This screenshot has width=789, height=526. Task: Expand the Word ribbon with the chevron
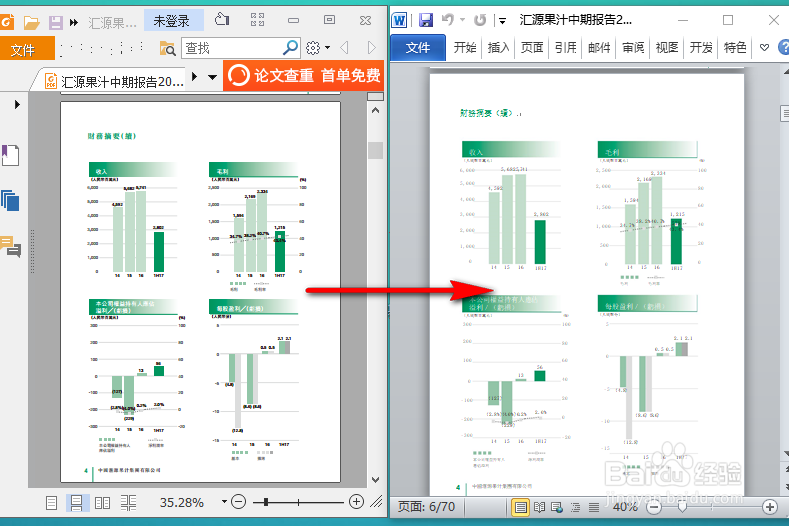(x=764, y=48)
